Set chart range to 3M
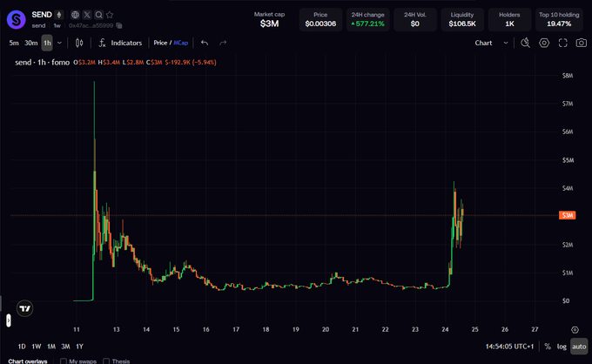This screenshot has height=364, width=592. tap(65, 347)
